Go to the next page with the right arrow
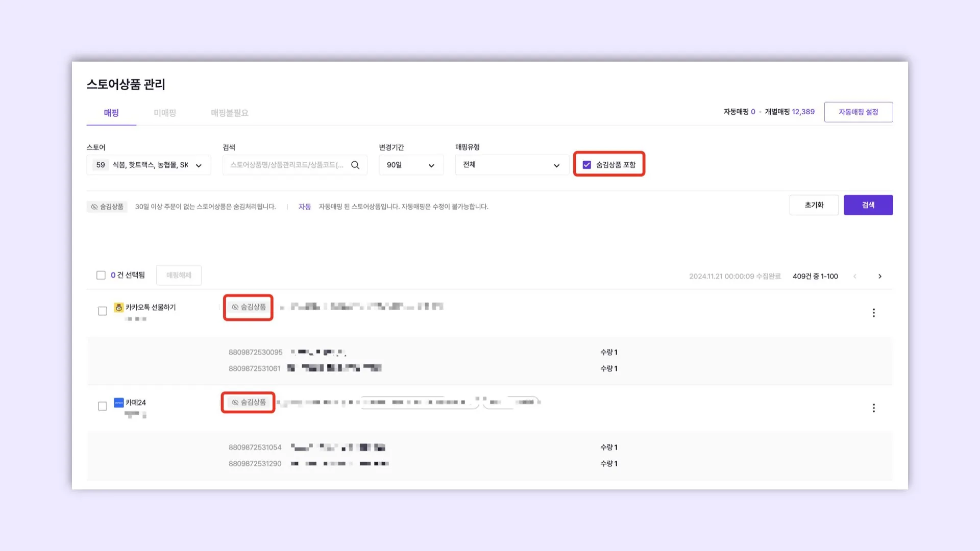 880,277
